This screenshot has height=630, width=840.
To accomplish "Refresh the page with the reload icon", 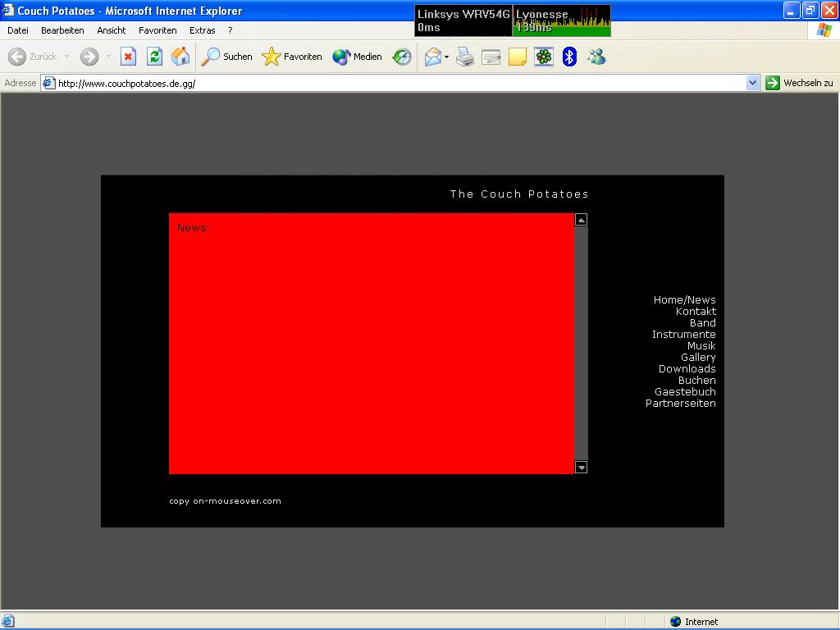I will click(154, 57).
